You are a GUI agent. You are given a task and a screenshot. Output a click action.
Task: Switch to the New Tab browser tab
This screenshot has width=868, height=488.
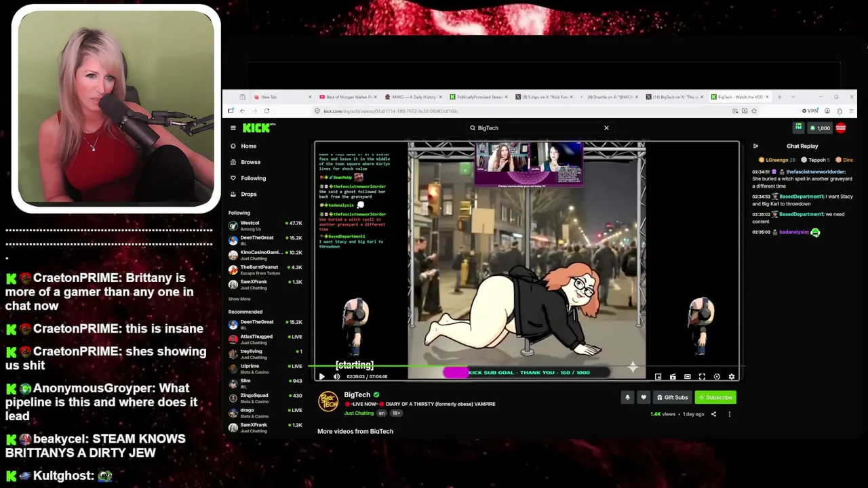(x=281, y=97)
